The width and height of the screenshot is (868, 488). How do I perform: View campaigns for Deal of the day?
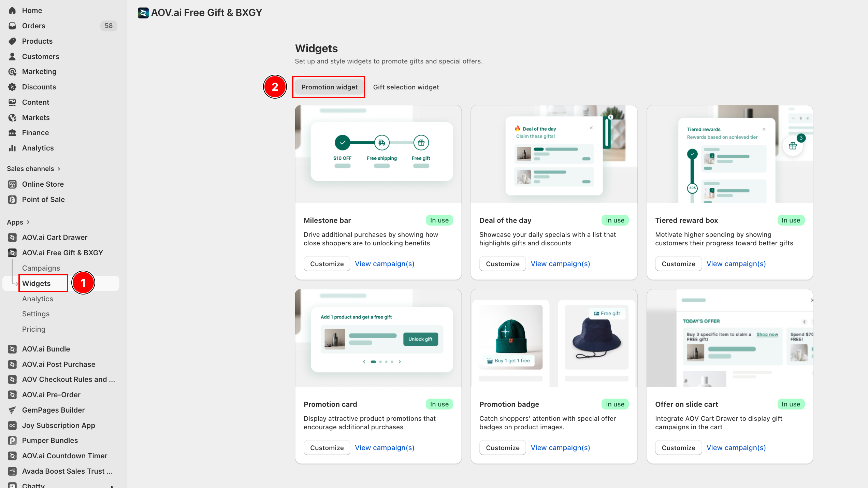[x=560, y=264]
